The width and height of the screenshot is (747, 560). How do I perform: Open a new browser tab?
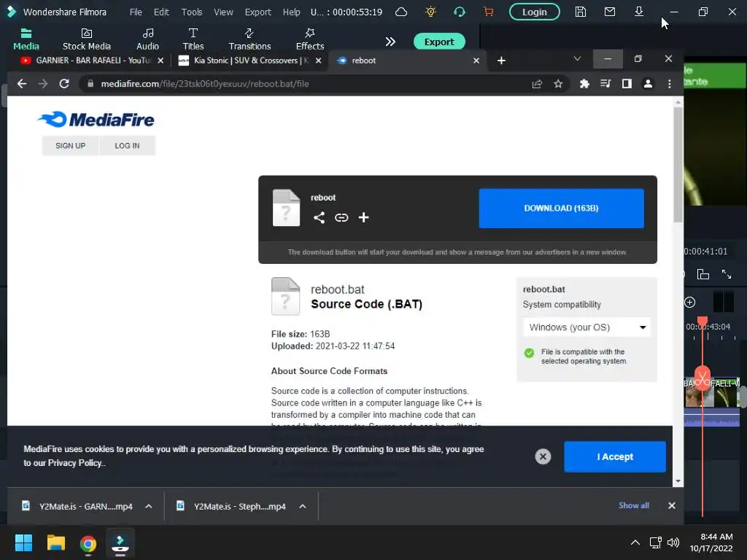coord(501,61)
